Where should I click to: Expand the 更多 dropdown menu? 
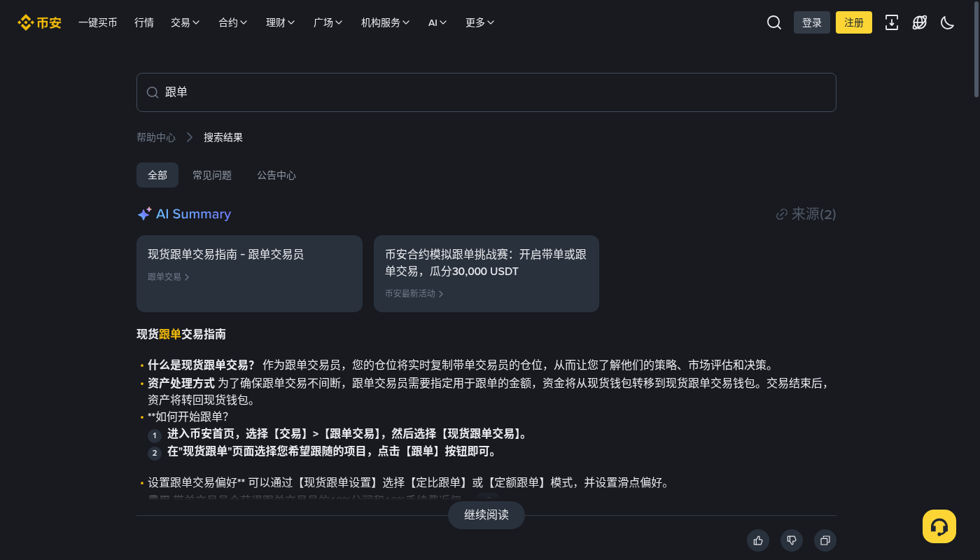480,22
